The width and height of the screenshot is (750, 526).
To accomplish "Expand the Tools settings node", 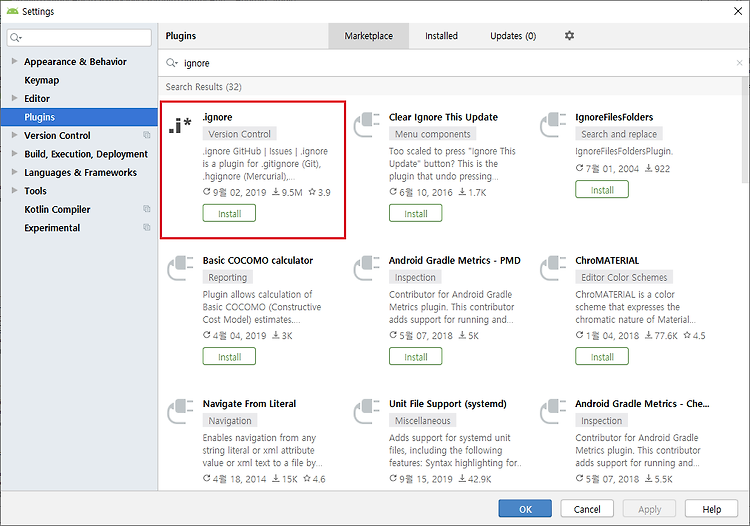I will click(x=14, y=190).
